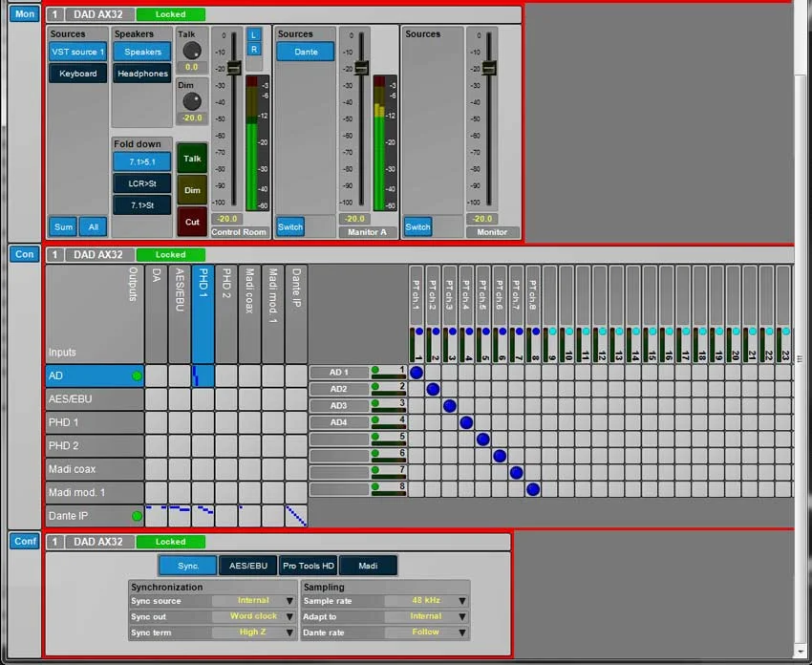The image size is (812, 665).
Task: Click the Sum button
Action: point(63,226)
